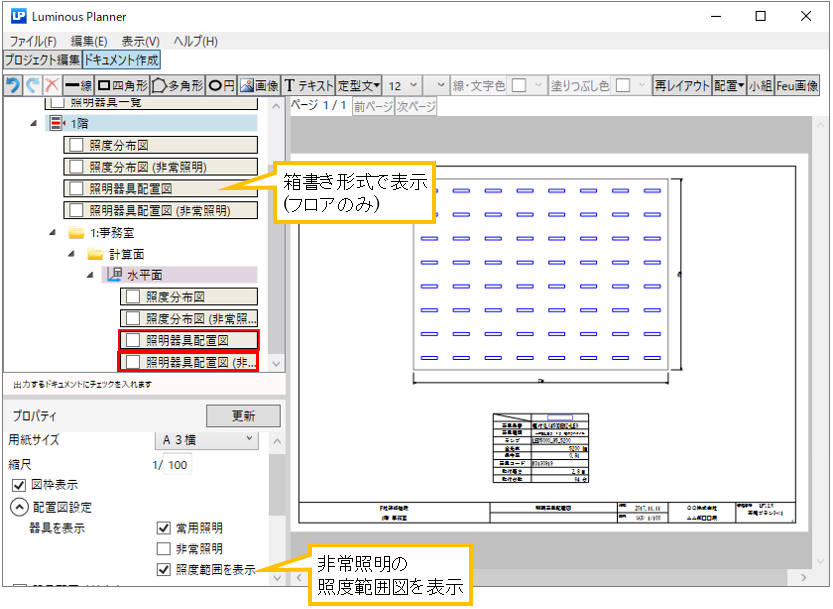The height and width of the screenshot is (609, 833).
Task: Insert an image with the 画像 tool
Action: point(259,86)
